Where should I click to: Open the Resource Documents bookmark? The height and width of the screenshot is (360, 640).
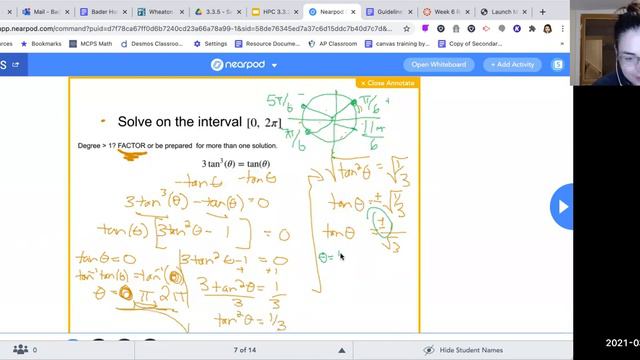click(267, 44)
